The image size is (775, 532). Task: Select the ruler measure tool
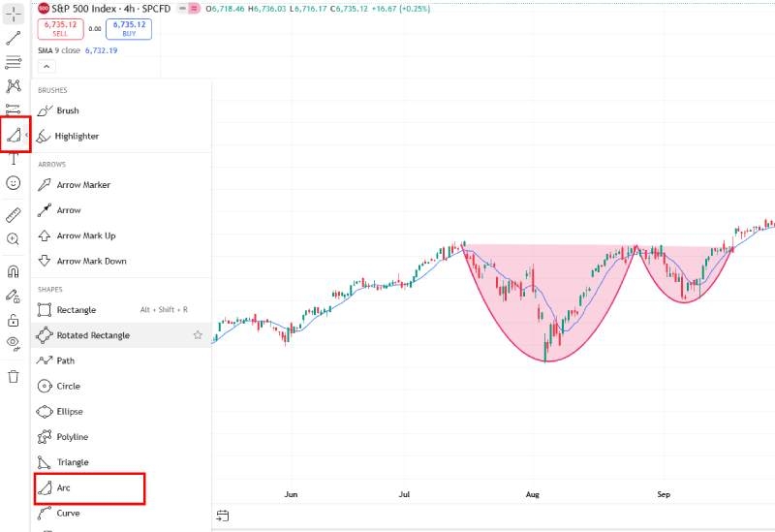[14, 214]
